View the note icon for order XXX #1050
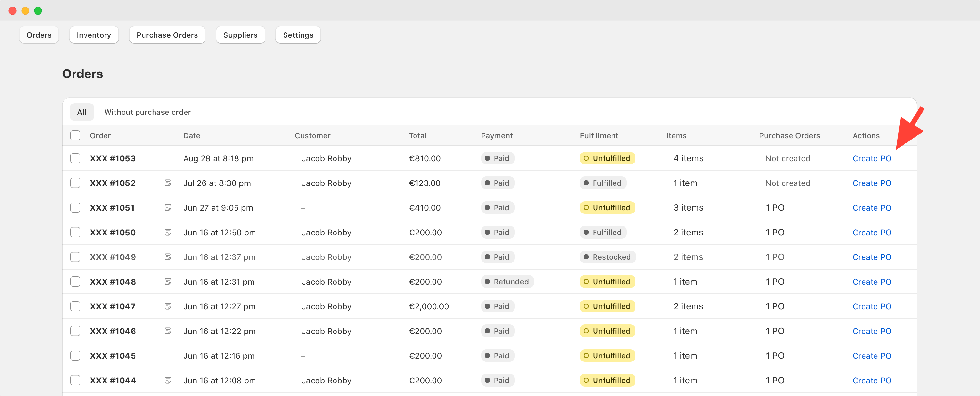This screenshot has height=396, width=980. [168, 232]
